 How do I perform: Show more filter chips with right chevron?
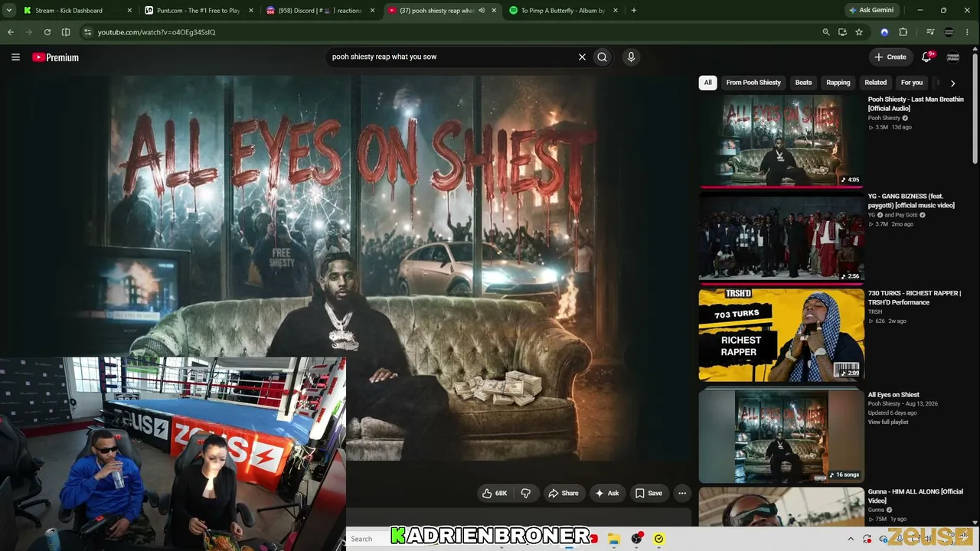pos(952,83)
